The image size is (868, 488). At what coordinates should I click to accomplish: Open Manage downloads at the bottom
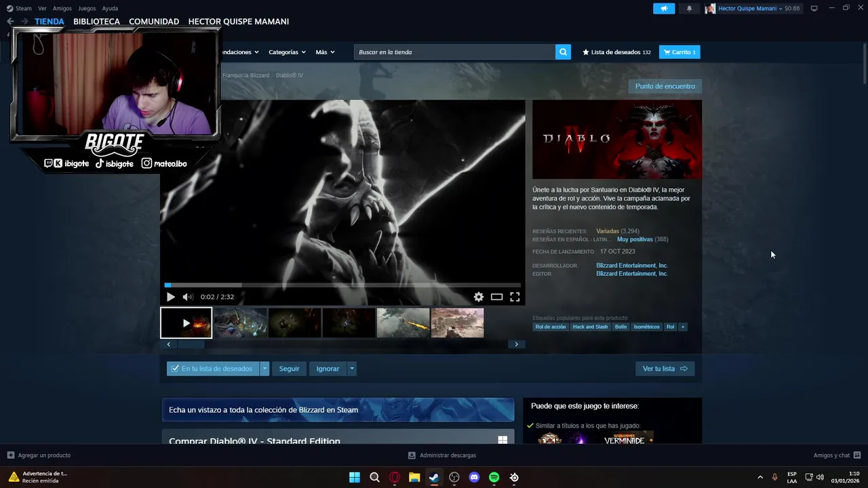coord(442,455)
